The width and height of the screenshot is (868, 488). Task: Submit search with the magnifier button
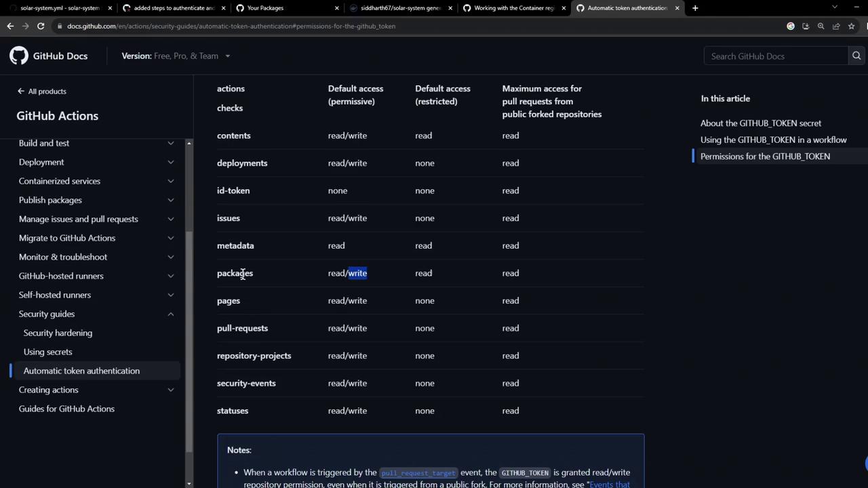pyautogui.click(x=856, y=56)
